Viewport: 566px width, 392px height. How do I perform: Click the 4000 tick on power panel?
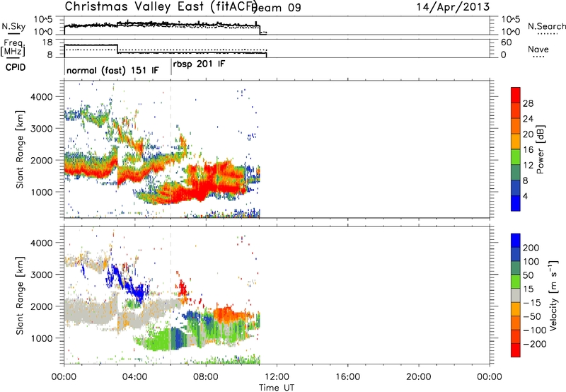(x=41, y=97)
